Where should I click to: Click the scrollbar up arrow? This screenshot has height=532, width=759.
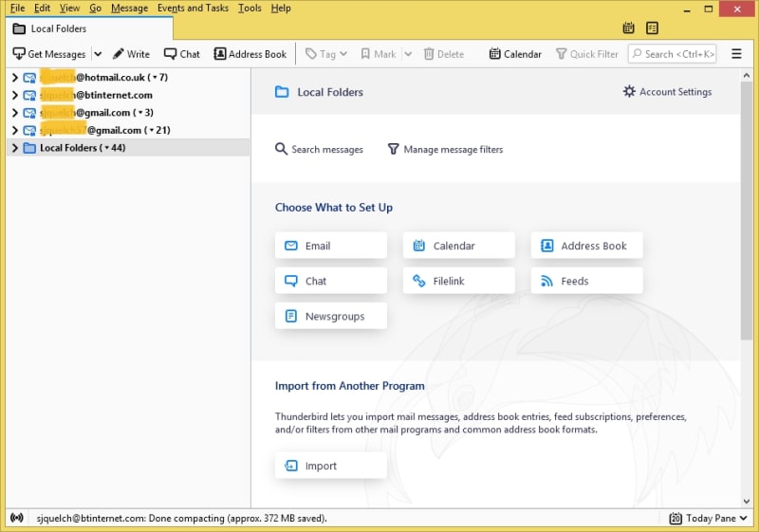tap(746, 76)
